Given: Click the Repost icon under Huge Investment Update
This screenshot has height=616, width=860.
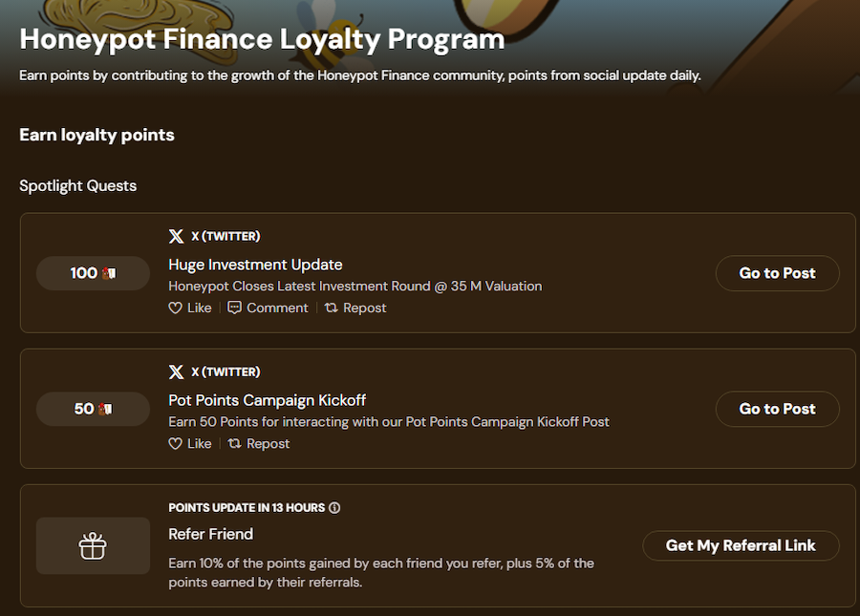Looking at the screenshot, I should (x=331, y=308).
